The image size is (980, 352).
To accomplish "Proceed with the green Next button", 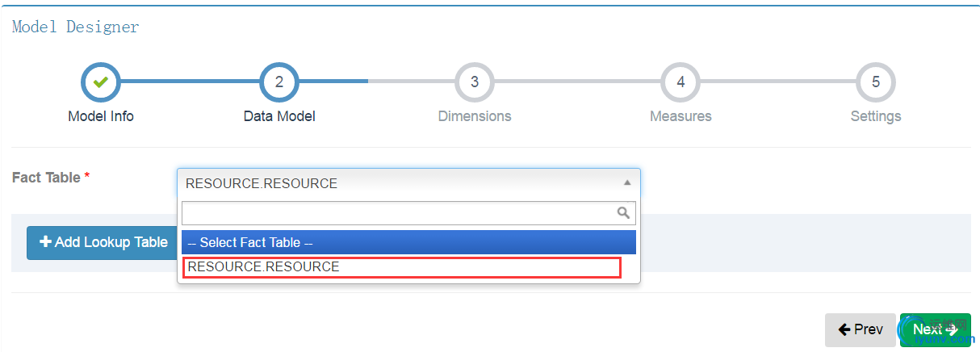I will [x=936, y=329].
